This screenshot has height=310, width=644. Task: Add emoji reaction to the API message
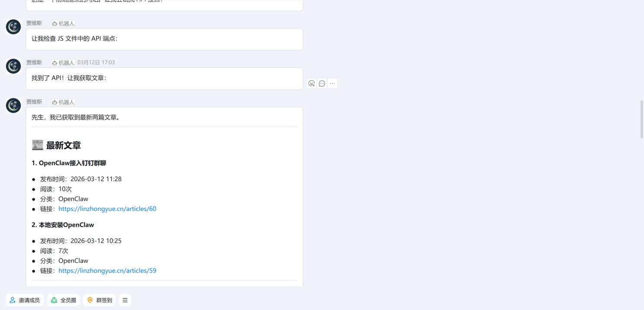(x=312, y=83)
